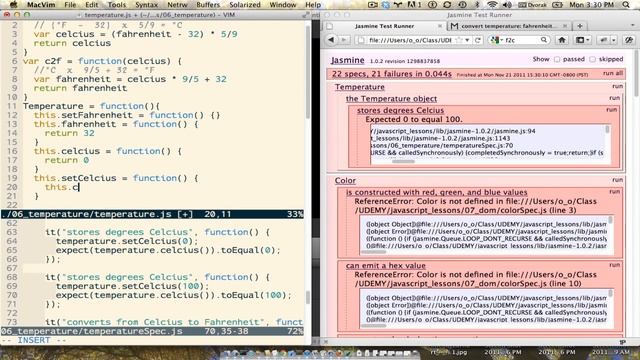The width and height of the screenshot is (640, 360).
Task: Click the sync arrows icon in menu bar
Action: coord(447,5)
